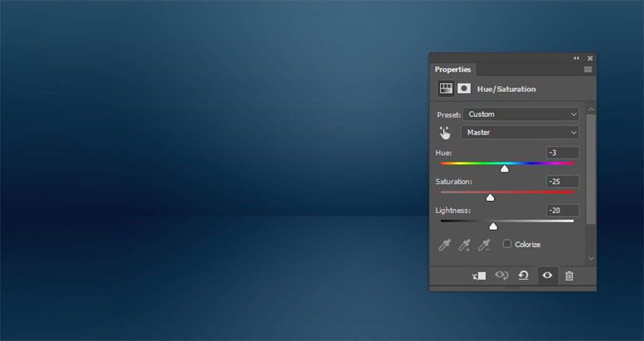Click the panel scroll down arrow

[x=591, y=259]
